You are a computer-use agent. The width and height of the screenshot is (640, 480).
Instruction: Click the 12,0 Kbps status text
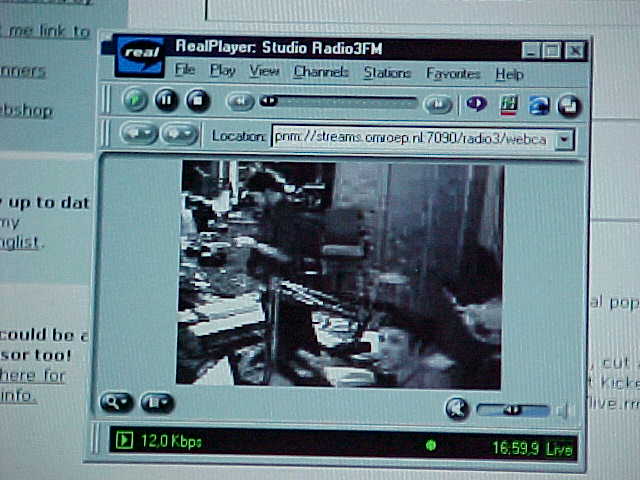point(171,441)
